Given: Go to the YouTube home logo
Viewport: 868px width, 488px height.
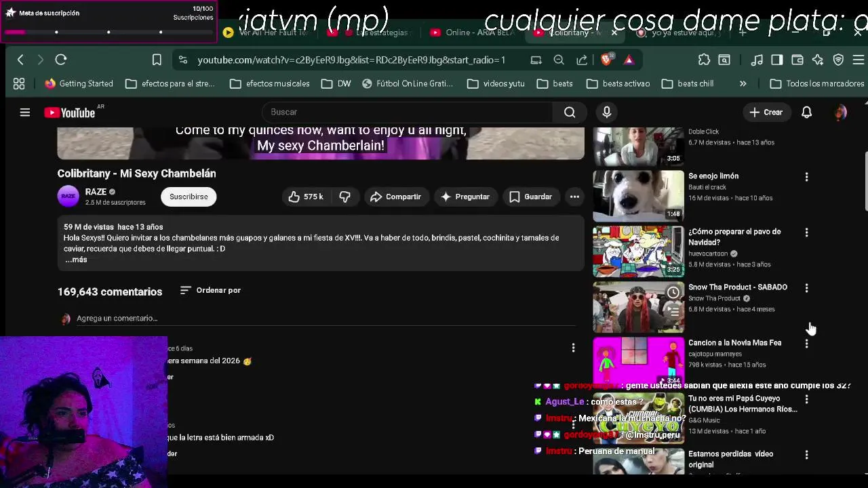Looking at the screenshot, I should (x=70, y=113).
